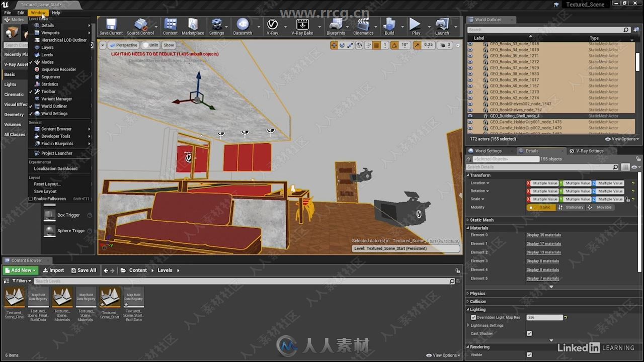Reset Location to default arrow

coord(633,184)
